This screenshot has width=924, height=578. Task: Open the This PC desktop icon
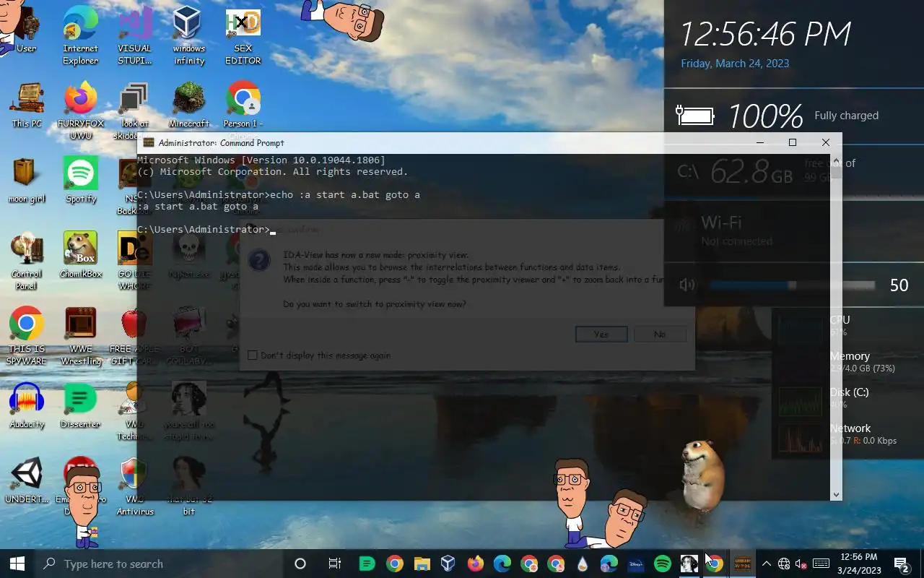tap(27, 105)
